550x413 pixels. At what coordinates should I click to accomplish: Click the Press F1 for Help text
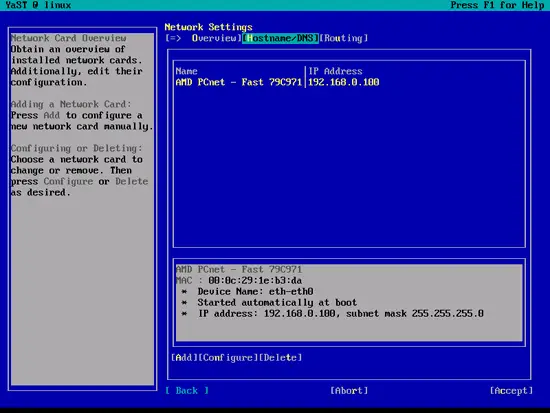click(x=497, y=5)
